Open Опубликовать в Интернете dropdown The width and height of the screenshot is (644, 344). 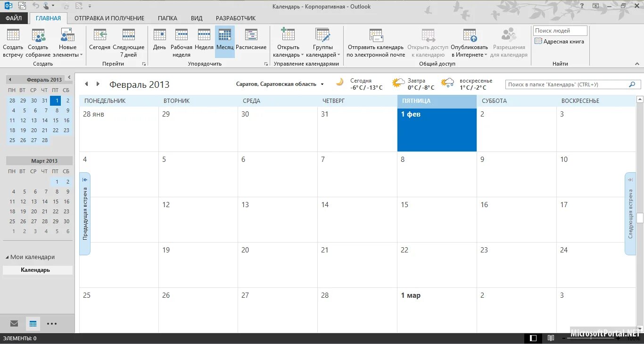click(x=470, y=42)
